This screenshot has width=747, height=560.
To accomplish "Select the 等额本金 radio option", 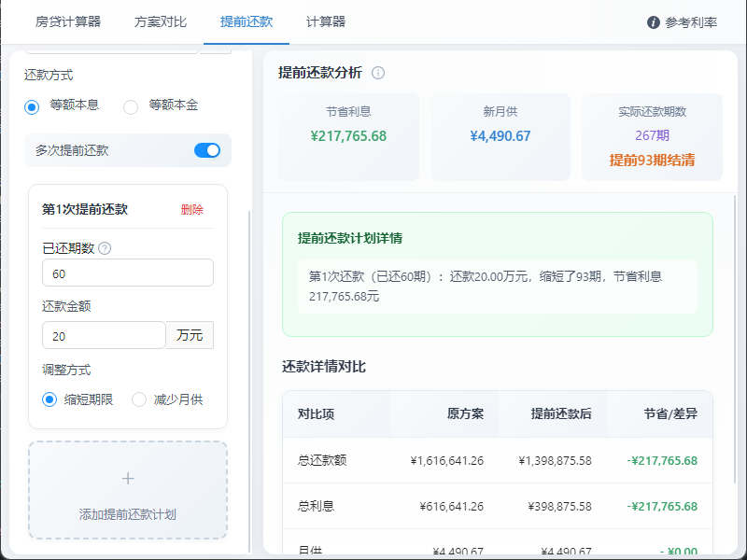I will point(131,106).
